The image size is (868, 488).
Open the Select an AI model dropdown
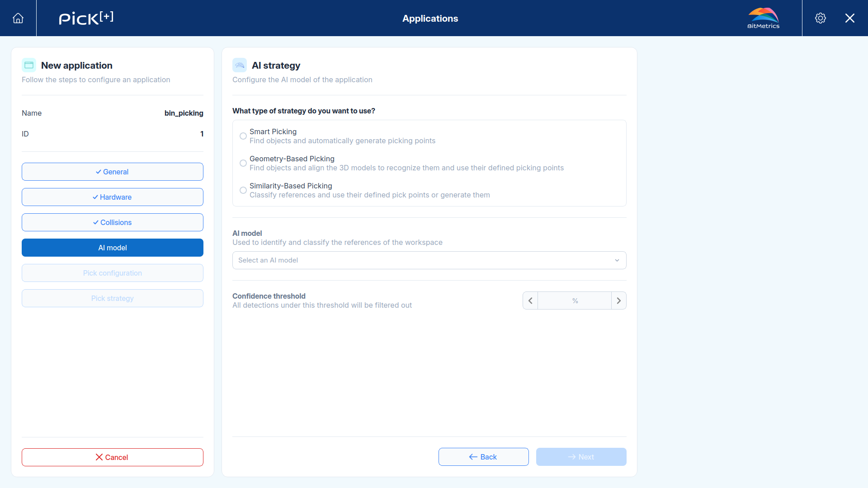pos(429,260)
